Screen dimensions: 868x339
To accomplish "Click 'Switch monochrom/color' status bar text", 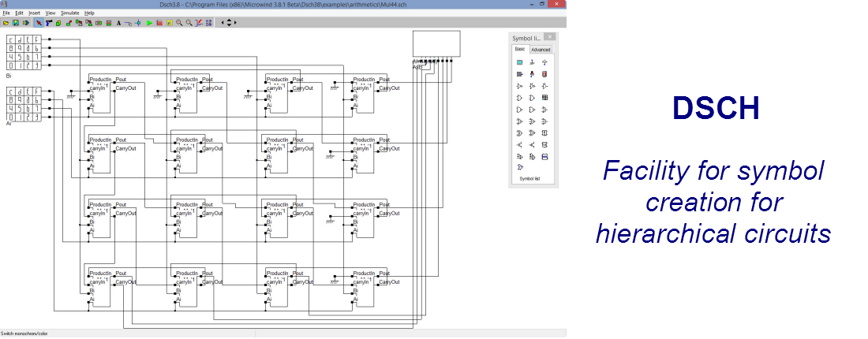I will (x=24, y=334).
